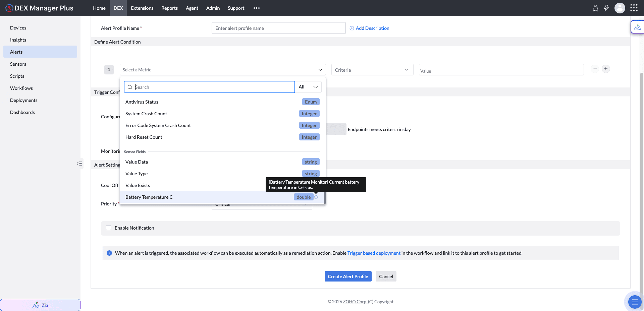
Task: Go to Dashboards in the sidebar
Action: tap(40, 112)
